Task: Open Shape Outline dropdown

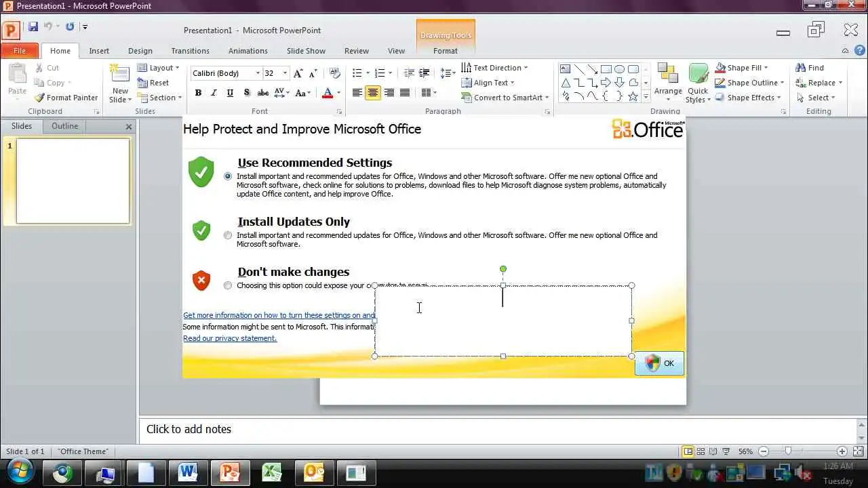Action: (749, 83)
